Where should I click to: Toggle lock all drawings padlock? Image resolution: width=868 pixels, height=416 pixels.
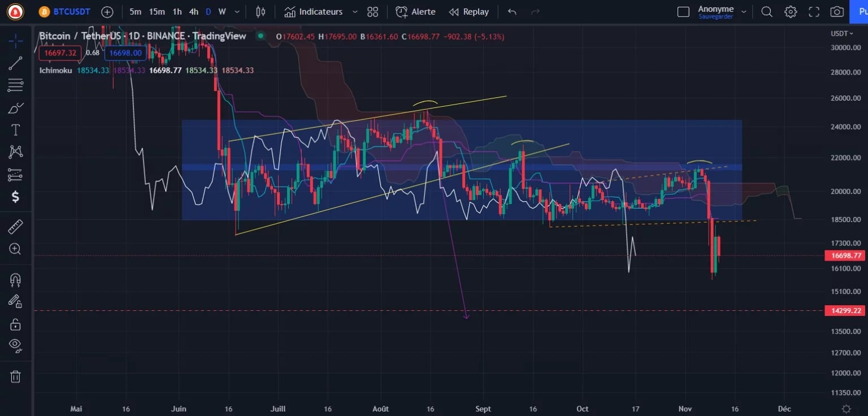pos(15,324)
